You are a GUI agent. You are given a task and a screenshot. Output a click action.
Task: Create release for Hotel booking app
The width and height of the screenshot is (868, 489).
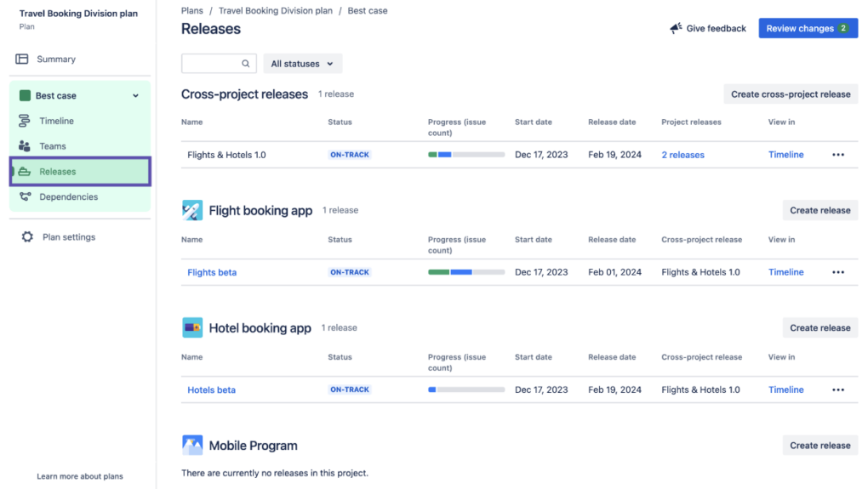(x=819, y=327)
